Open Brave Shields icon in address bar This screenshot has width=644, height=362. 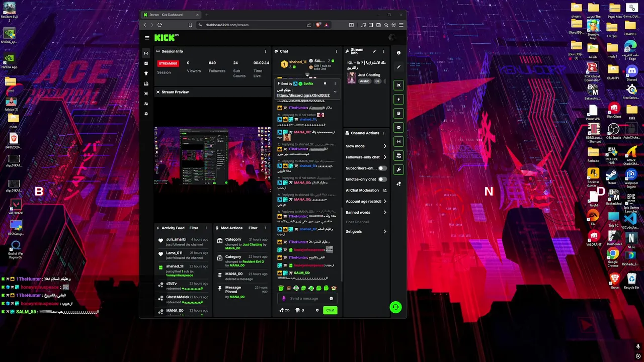coord(318,25)
